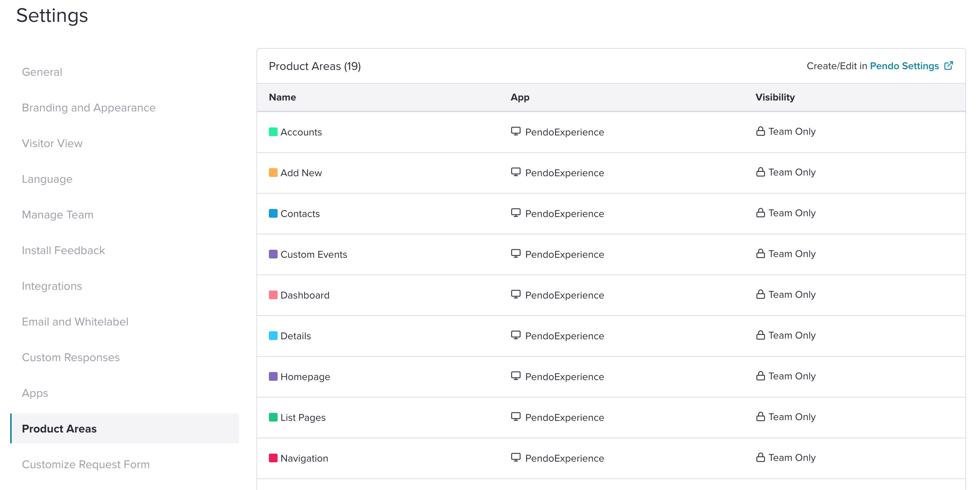Click the lock icon in Contacts row
The width and height of the screenshot is (980, 490).
tap(760, 213)
